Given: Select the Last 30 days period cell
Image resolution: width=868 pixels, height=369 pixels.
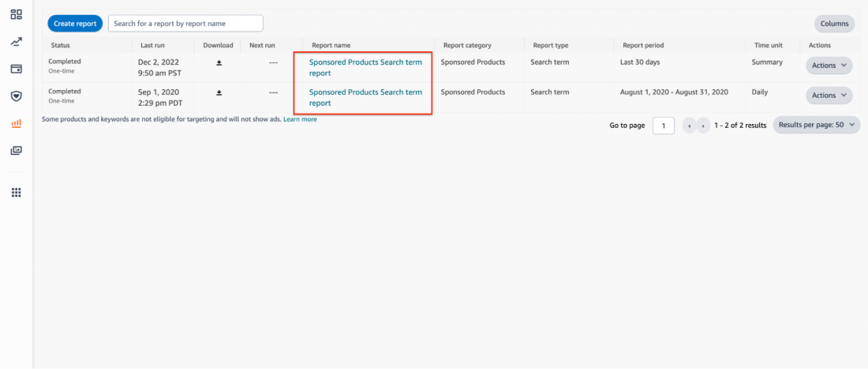Looking at the screenshot, I should point(641,62).
